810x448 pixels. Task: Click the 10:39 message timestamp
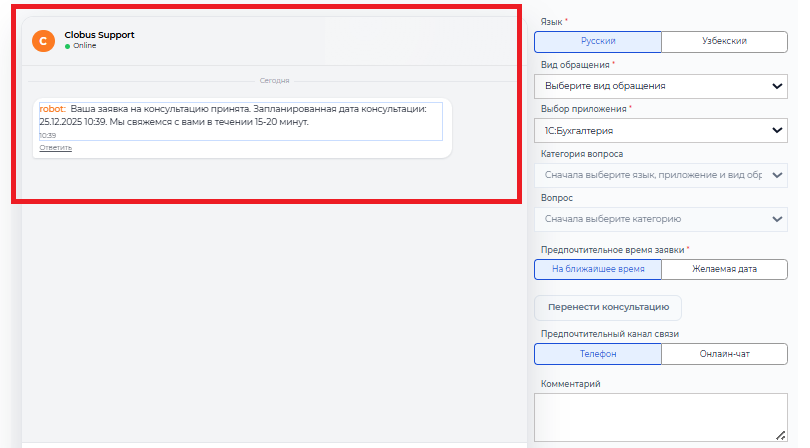[48, 135]
